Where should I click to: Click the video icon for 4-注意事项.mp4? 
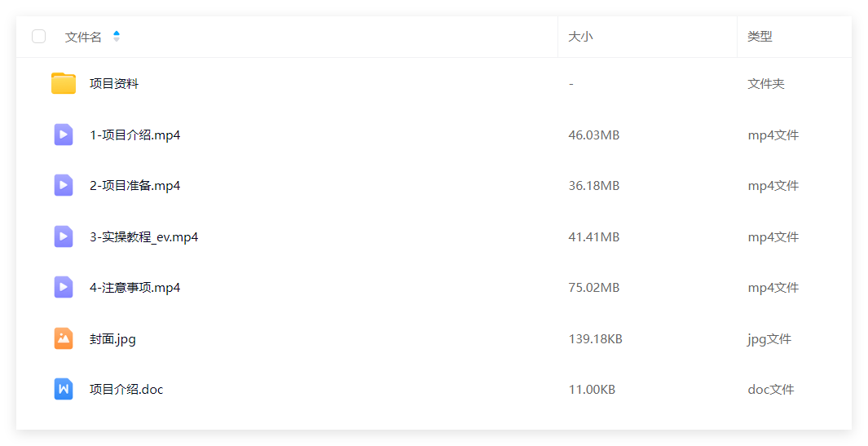(63, 287)
